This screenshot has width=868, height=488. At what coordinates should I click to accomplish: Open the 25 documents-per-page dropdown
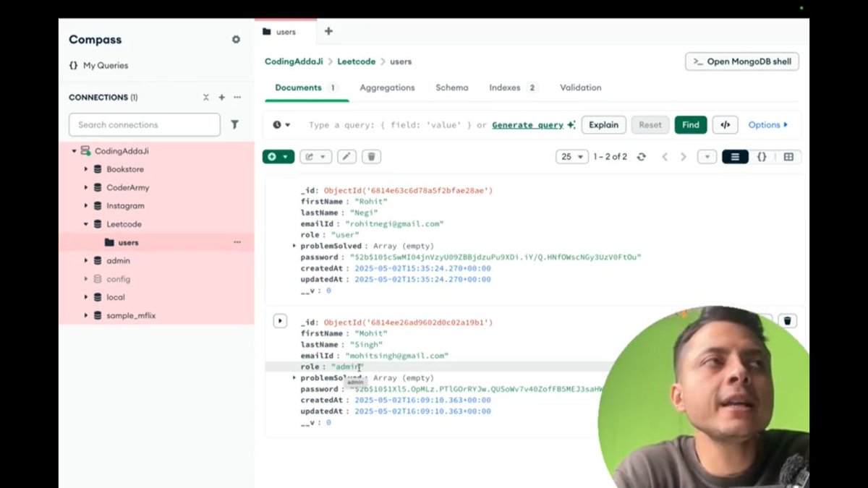coord(571,157)
